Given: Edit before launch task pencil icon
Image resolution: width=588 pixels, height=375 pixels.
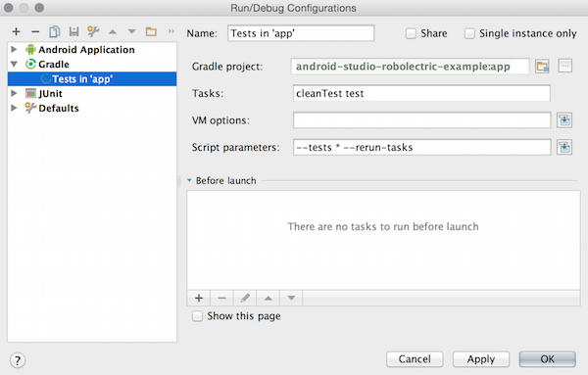Looking at the screenshot, I should point(245,299).
